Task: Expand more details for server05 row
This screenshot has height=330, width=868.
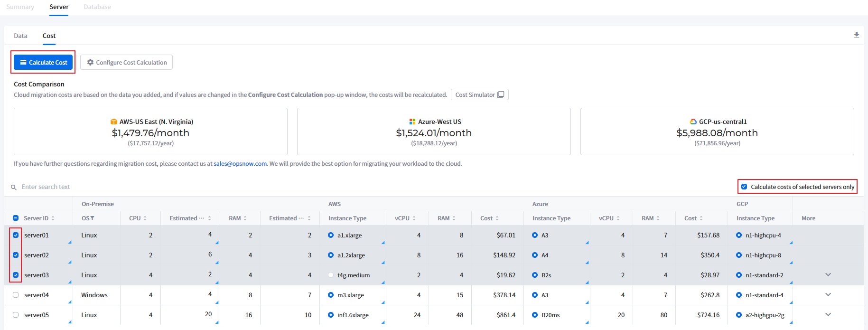Action: pyautogui.click(x=828, y=315)
